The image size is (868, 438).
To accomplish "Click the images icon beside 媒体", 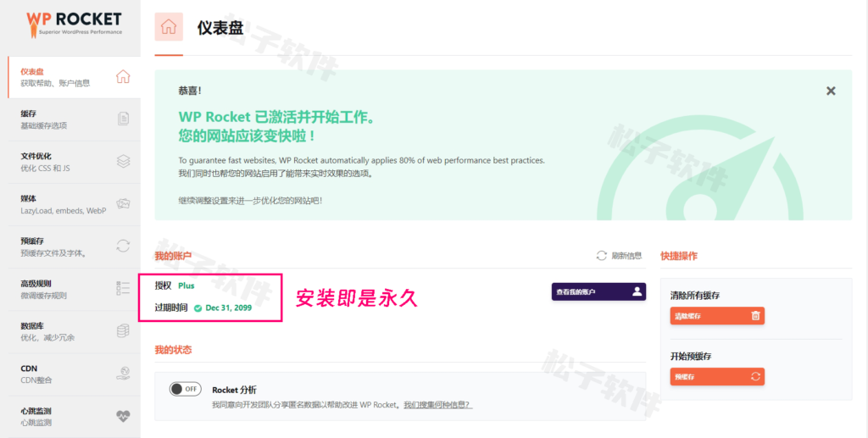I will [x=123, y=204].
